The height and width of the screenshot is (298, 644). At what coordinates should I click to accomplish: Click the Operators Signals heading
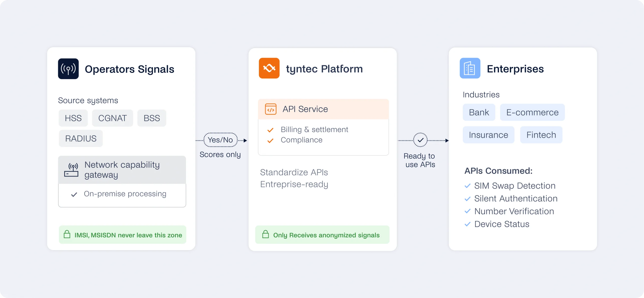pyautogui.click(x=130, y=69)
